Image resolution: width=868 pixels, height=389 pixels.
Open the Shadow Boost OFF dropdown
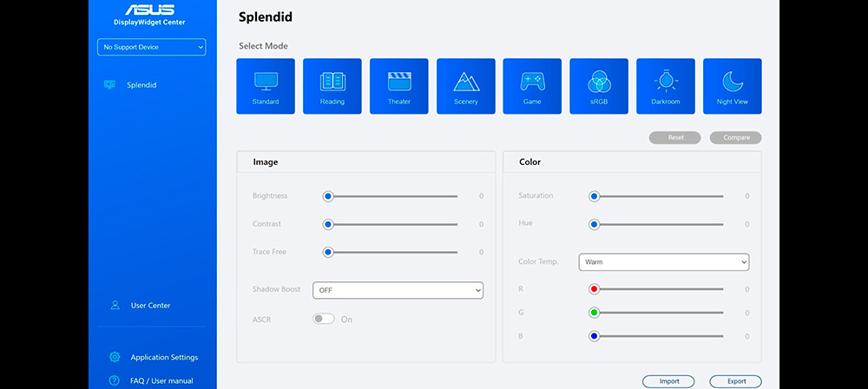click(x=398, y=290)
